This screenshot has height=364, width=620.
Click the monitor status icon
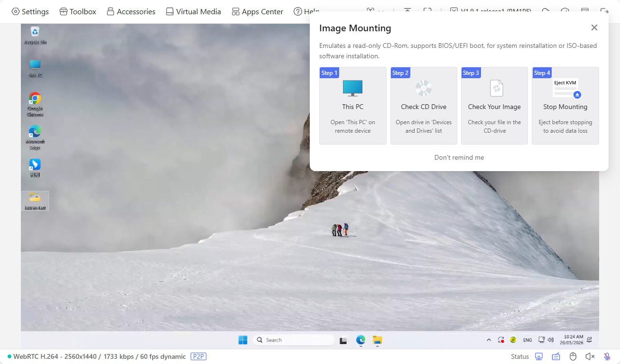click(539, 356)
